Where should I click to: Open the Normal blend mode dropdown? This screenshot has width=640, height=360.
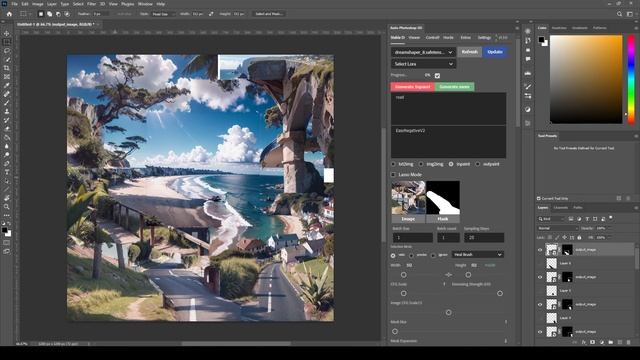coord(558,228)
